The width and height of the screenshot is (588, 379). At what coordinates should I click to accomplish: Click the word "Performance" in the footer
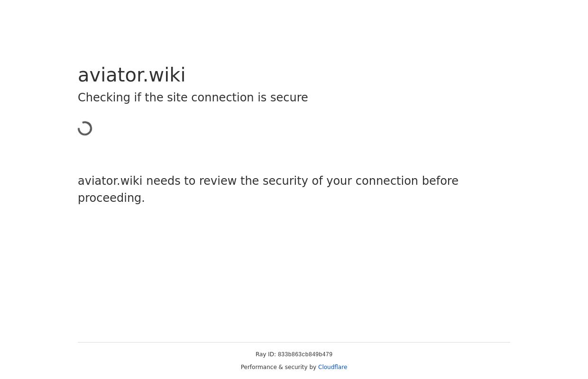pyautogui.click(x=258, y=367)
